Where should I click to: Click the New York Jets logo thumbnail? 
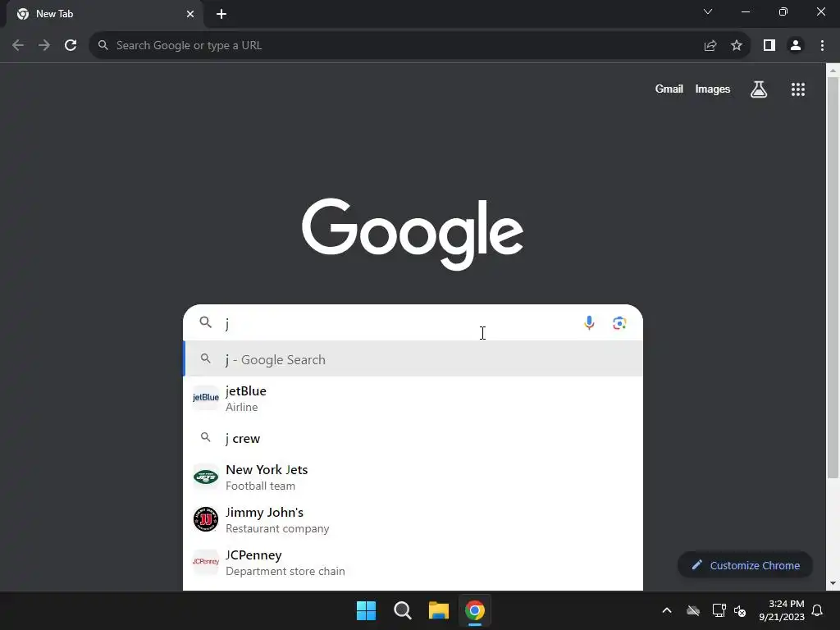(206, 477)
